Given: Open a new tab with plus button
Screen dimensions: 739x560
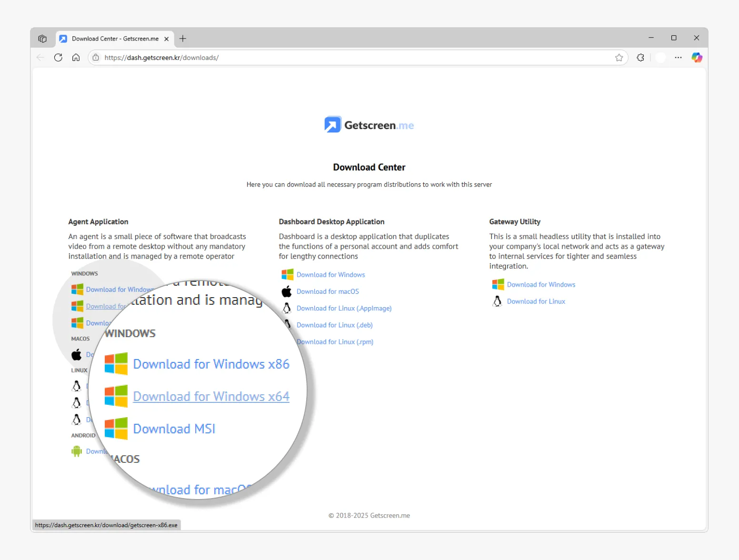Looking at the screenshot, I should [183, 39].
